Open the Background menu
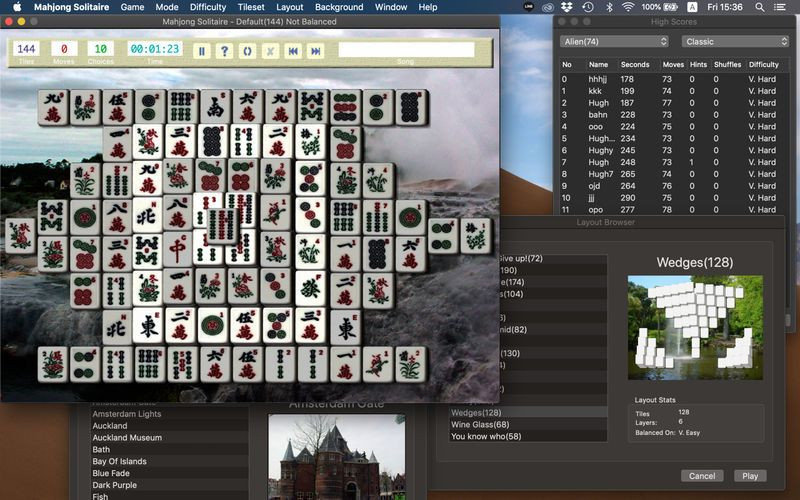Viewport: 800px width, 500px height. tap(339, 7)
